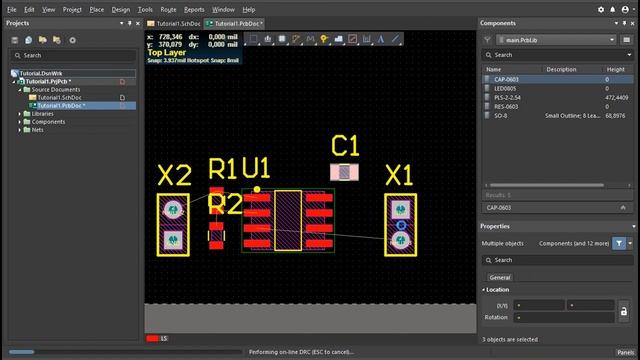The image size is (640, 360).
Task: Open Projects panel settings gear
Action: click(x=73, y=40)
